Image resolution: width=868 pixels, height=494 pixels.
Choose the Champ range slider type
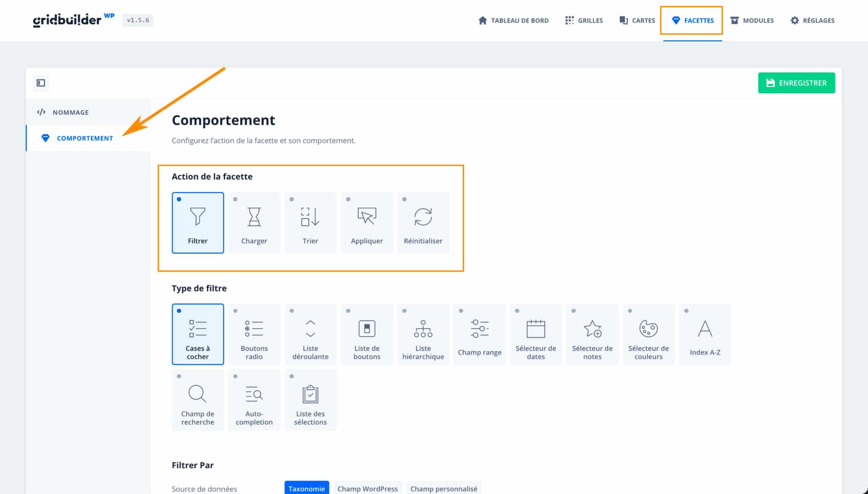click(479, 334)
